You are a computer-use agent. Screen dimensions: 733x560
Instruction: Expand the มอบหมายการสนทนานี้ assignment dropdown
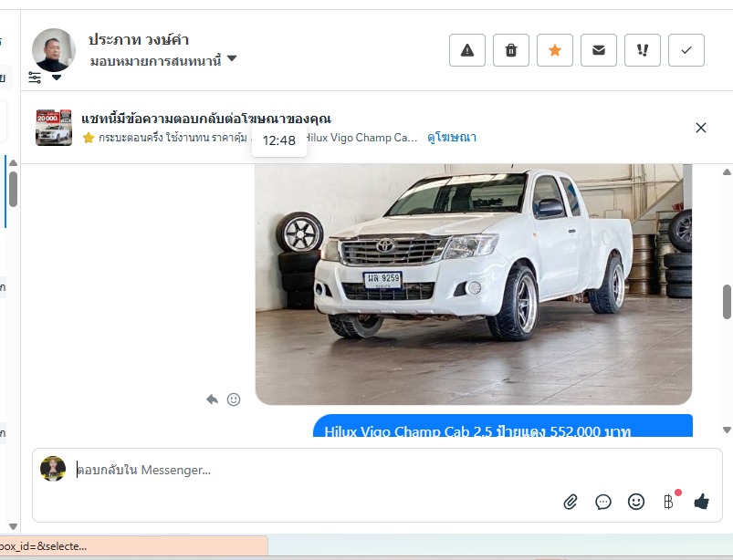pos(163,61)
